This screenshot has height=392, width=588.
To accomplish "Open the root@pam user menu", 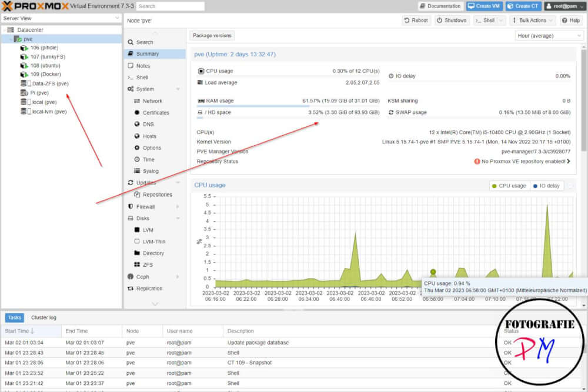I will 564,6.
